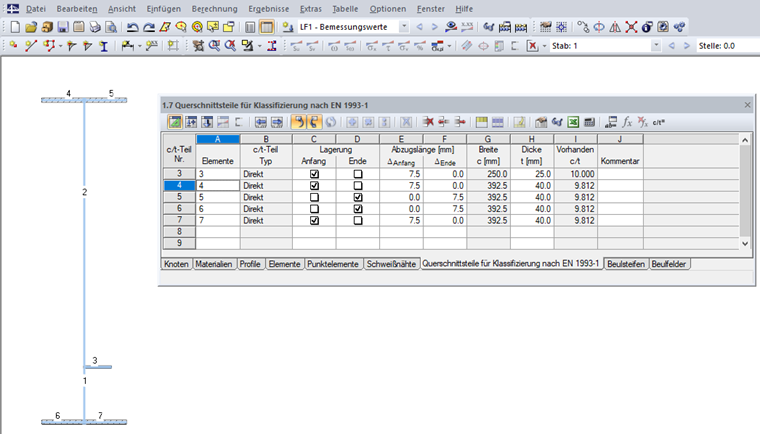
Task: Open the LF1 - Bemessungswerte load case dropdown
Action: (404, 27)
